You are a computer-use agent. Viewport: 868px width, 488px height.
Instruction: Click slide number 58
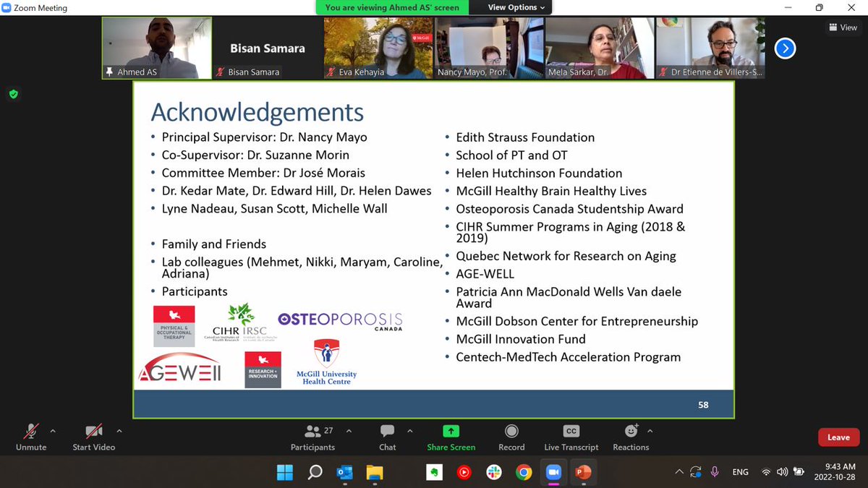703,405
